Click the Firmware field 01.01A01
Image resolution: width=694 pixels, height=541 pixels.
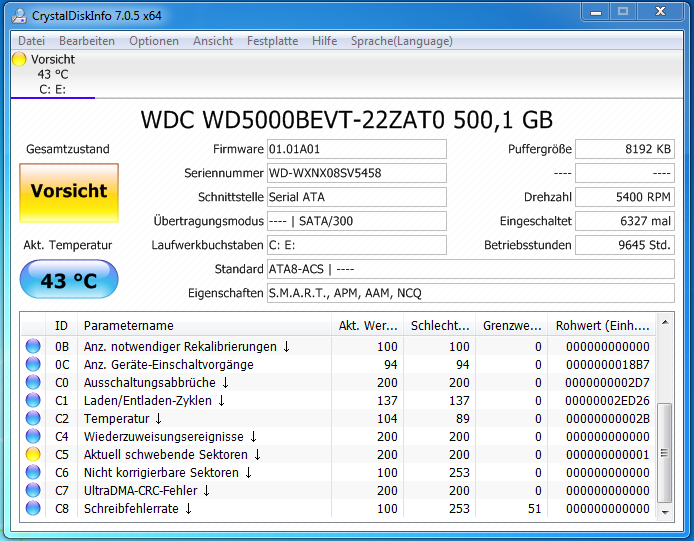click(357, 149)
